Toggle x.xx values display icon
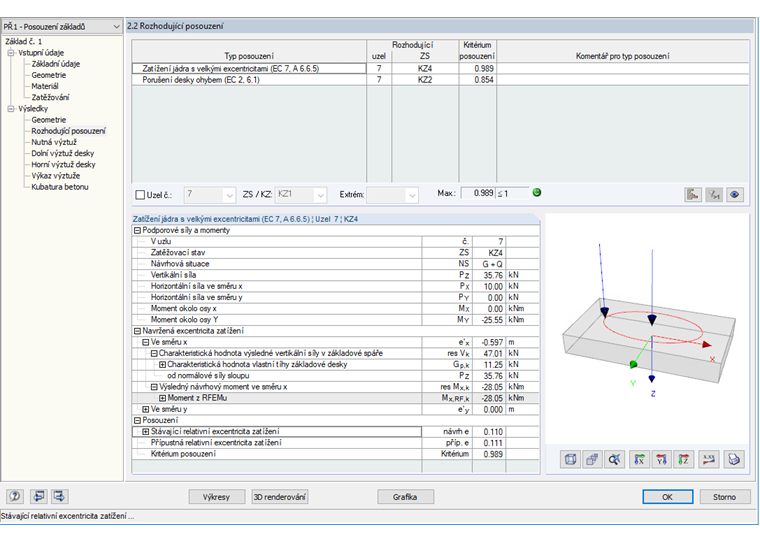This screenshot has height=542, width=760. pos(709,459)
